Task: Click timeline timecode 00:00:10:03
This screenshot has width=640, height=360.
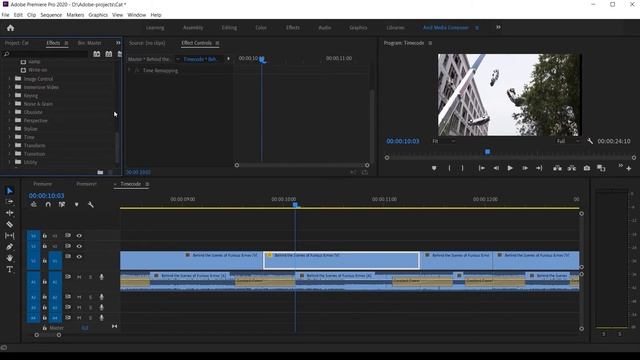Action: (46, 196)
